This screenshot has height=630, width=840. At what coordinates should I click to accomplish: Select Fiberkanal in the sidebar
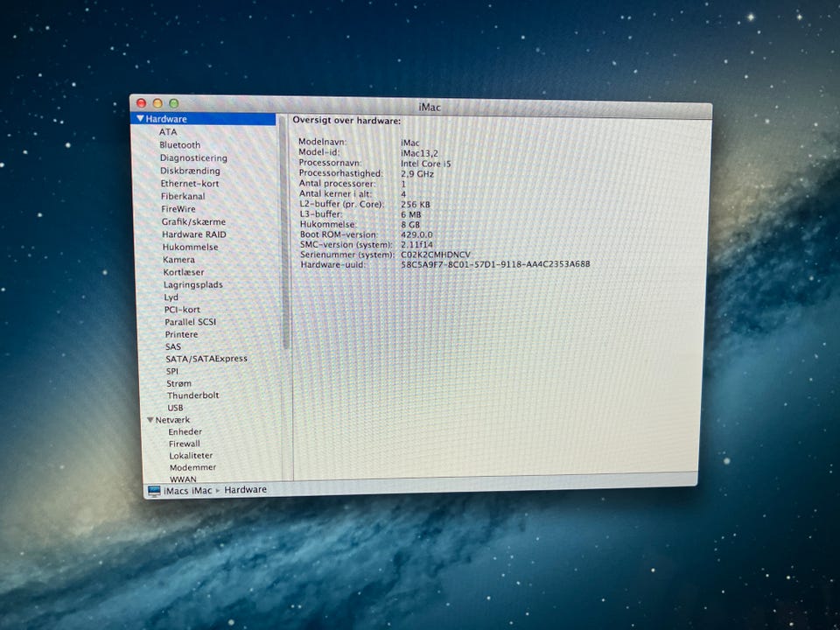tap(183, 196)
